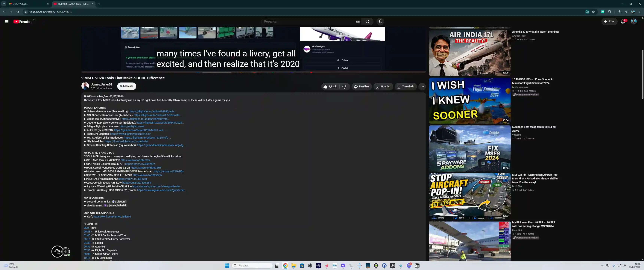Open the iFly Schedules routefinder link
The width and height of the screenshot is (644, 270).
click(127, 142)
